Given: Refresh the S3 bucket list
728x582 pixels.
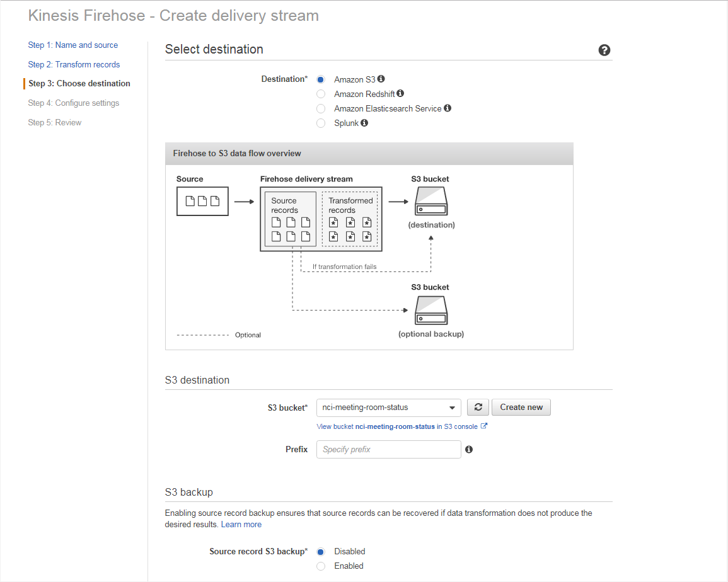Looking at the screenshot, I should pos(478,407).
